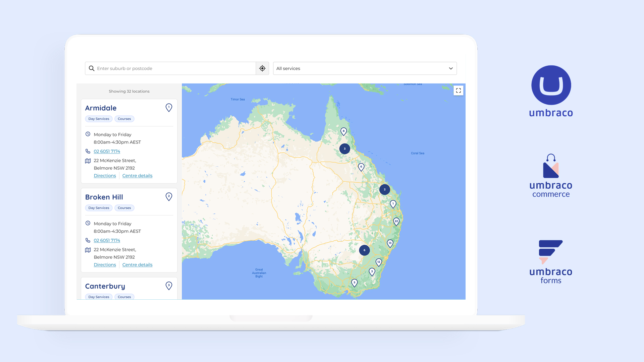Click Armidale 'Monday to Friday' hours text
This screenshot has width=644, height=362.
tap(113, 134)
